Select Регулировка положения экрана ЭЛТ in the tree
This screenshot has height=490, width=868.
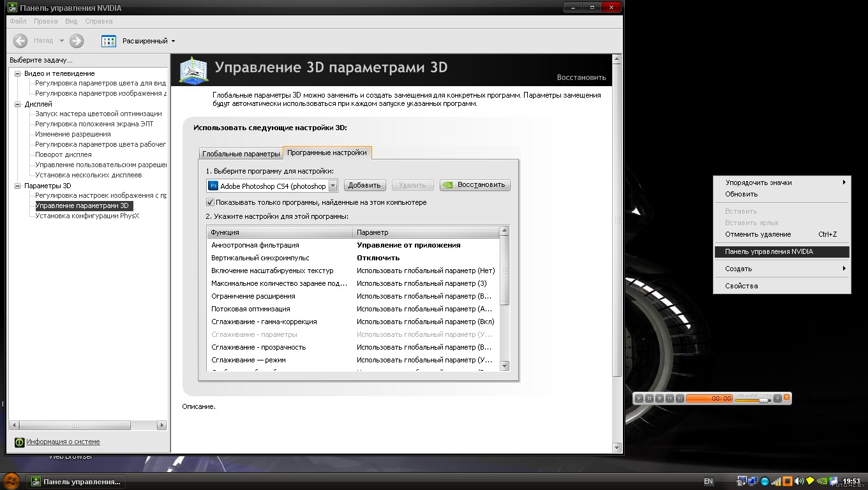94,124
